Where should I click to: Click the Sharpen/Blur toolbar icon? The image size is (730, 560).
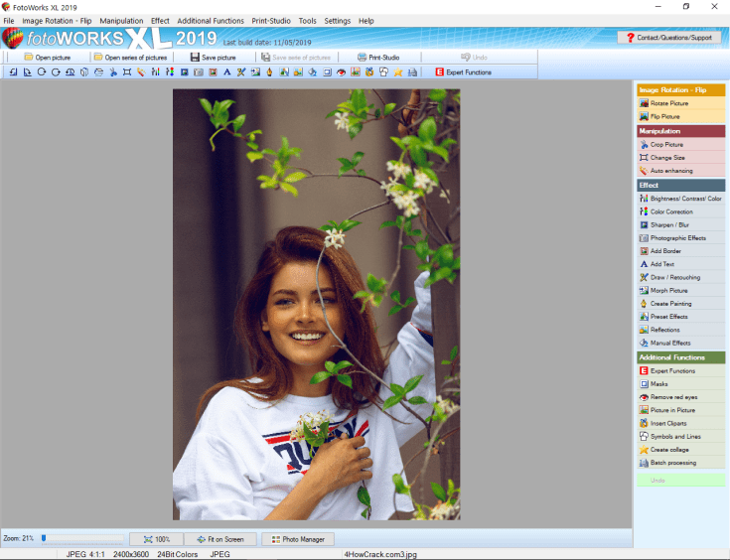(x=185, y=72)
